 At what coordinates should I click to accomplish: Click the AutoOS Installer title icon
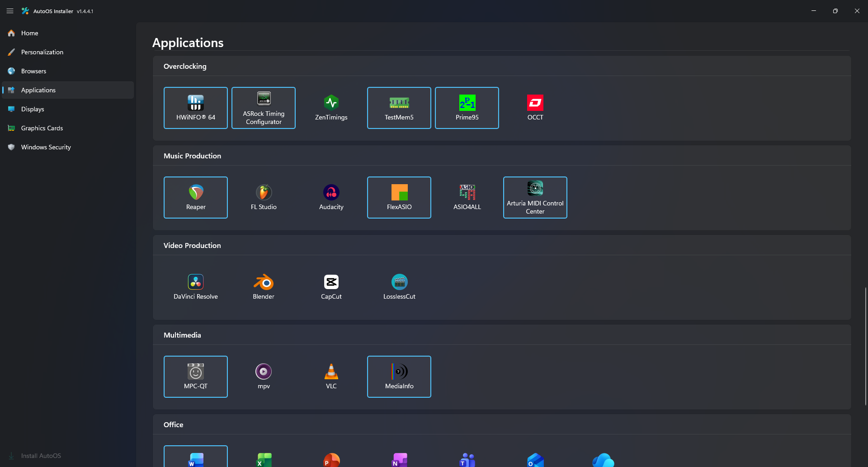(x=25, y=11)
